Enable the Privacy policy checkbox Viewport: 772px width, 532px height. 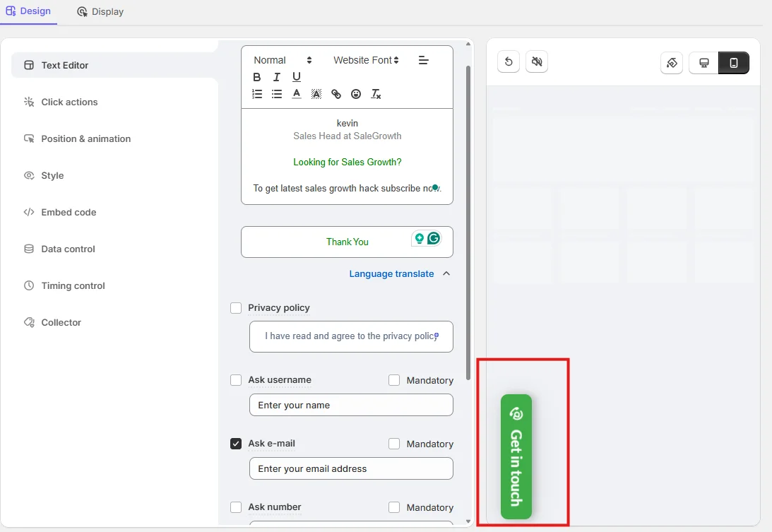[x=236, y=308]
